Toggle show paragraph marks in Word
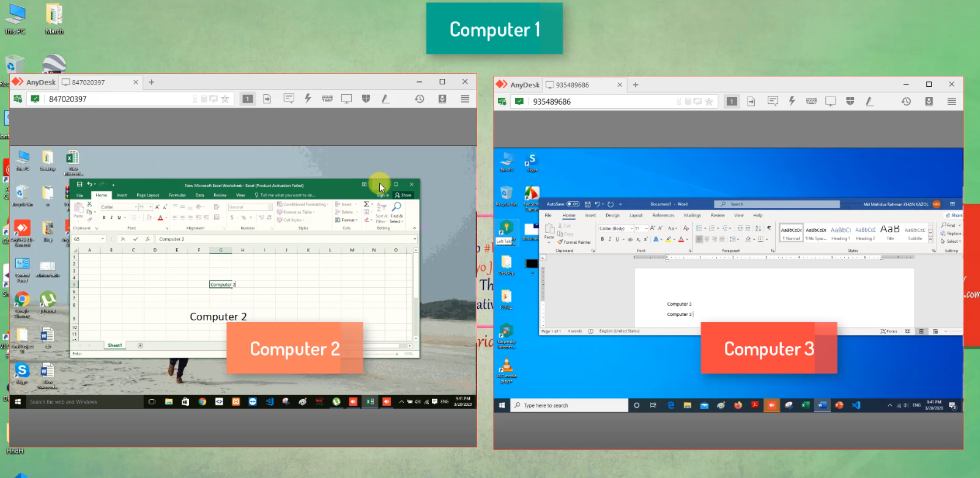 [769, 228]
